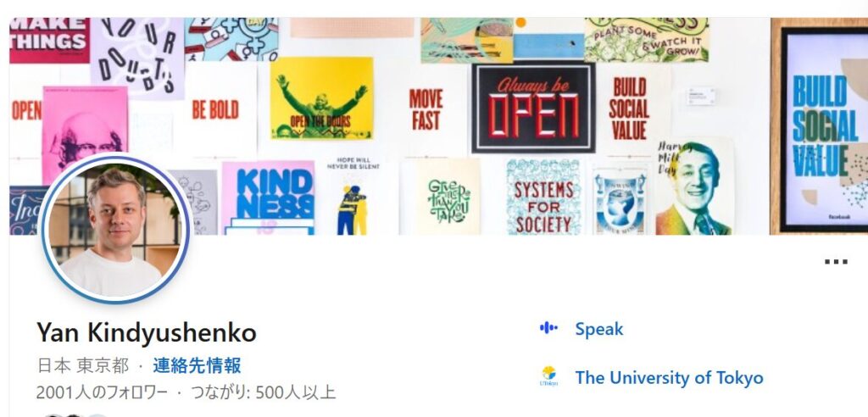868x417 pixels.
Task: Click the Harvey Milk Day portrait poster
Action: (x=694, y=186)
